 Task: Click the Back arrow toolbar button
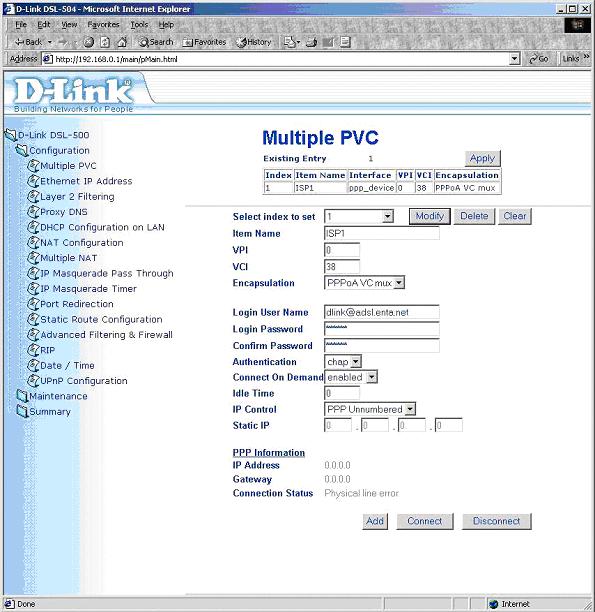27,42
